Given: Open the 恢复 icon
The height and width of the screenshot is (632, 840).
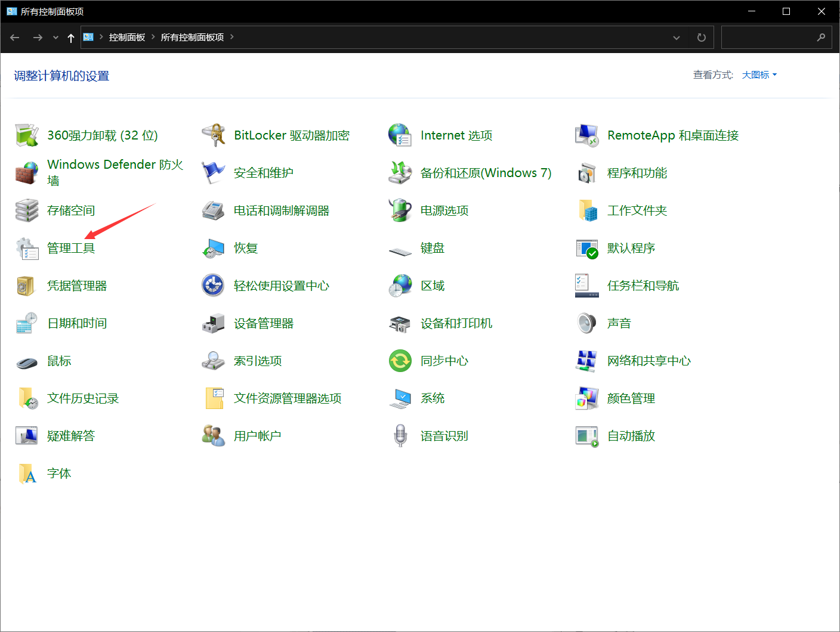Looking at the screenshot, I should (x=214, y=248).
